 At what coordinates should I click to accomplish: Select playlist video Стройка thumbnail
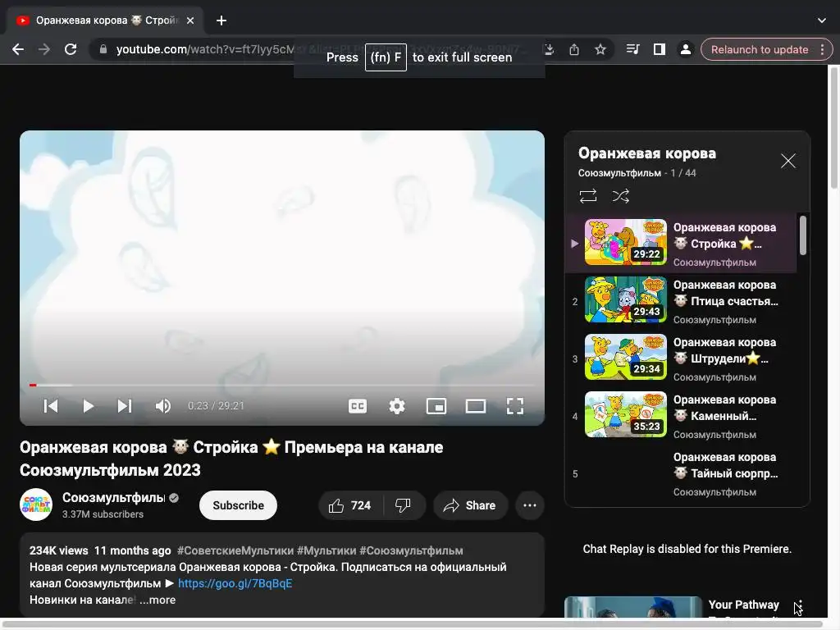(626, 242)
